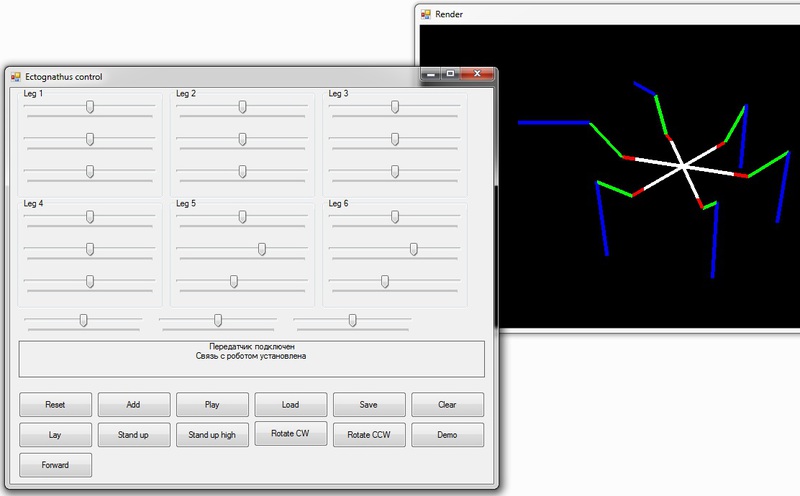Click the Leg 1 middle slider thumb

pos(90,139)
